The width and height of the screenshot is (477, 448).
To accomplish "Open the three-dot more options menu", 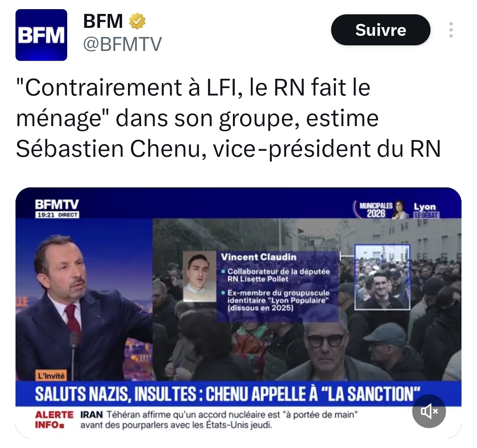I will tap(451, 30).
